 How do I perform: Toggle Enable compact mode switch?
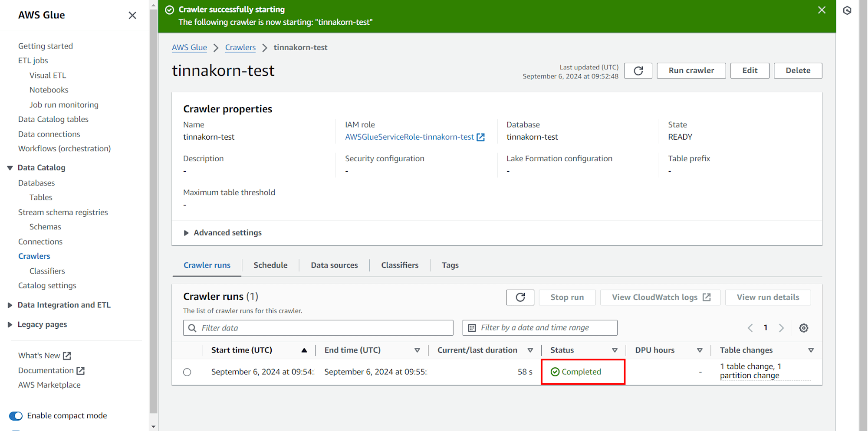coord(16,416)
